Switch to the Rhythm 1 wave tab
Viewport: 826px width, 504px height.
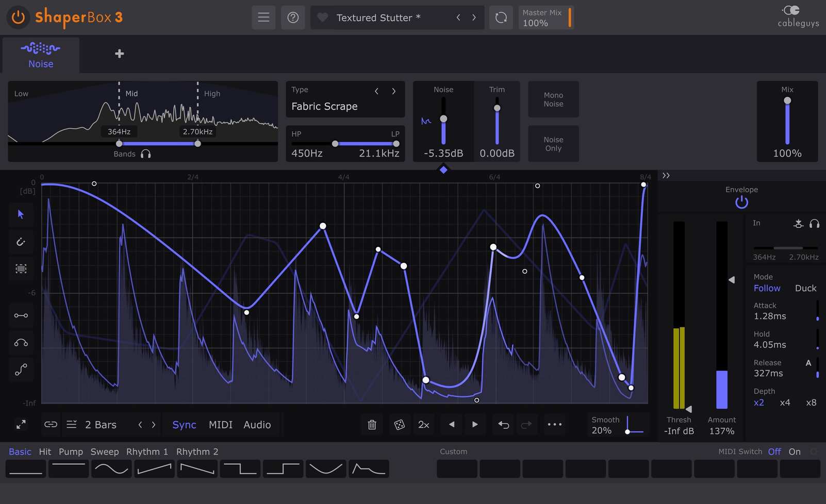[147, 451]
